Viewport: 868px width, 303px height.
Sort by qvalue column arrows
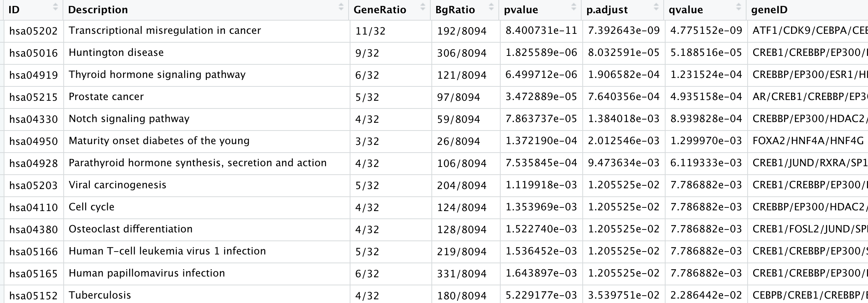click(x=738, y=7)
